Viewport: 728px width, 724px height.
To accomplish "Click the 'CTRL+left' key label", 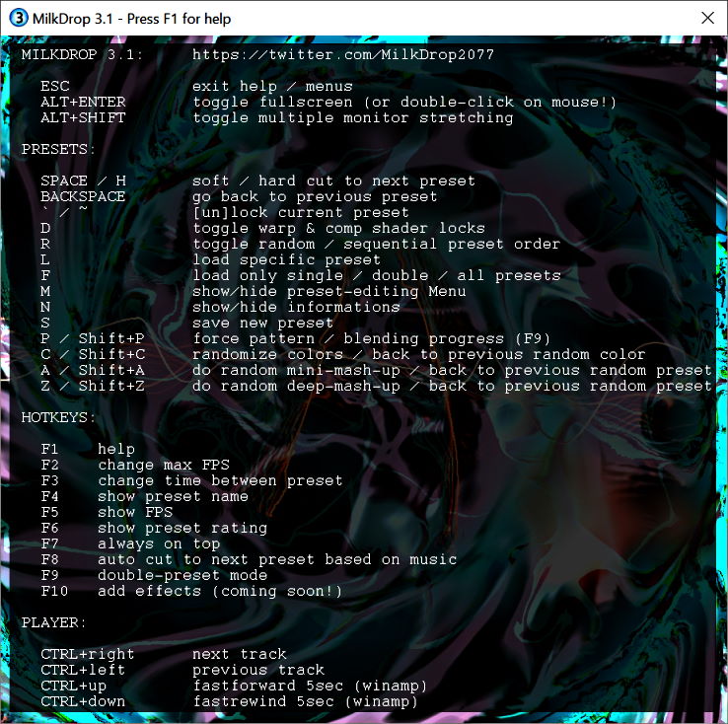I will click(x=83, y=670).
